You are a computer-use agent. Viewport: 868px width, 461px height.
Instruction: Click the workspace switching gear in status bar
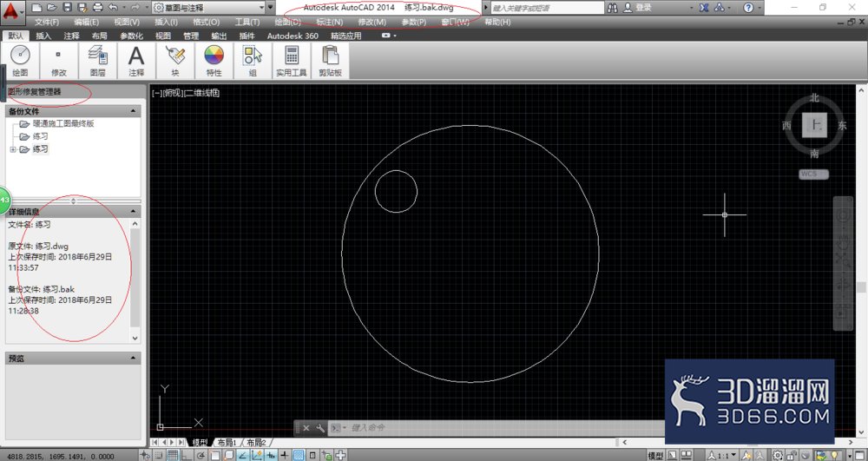(x=778, y=455)
